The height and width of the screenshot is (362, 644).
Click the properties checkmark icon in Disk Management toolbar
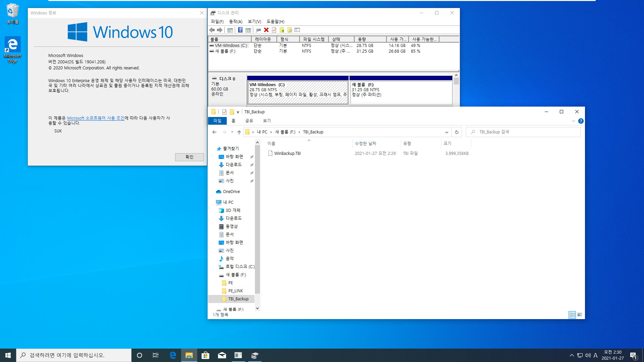pos(274,30)
